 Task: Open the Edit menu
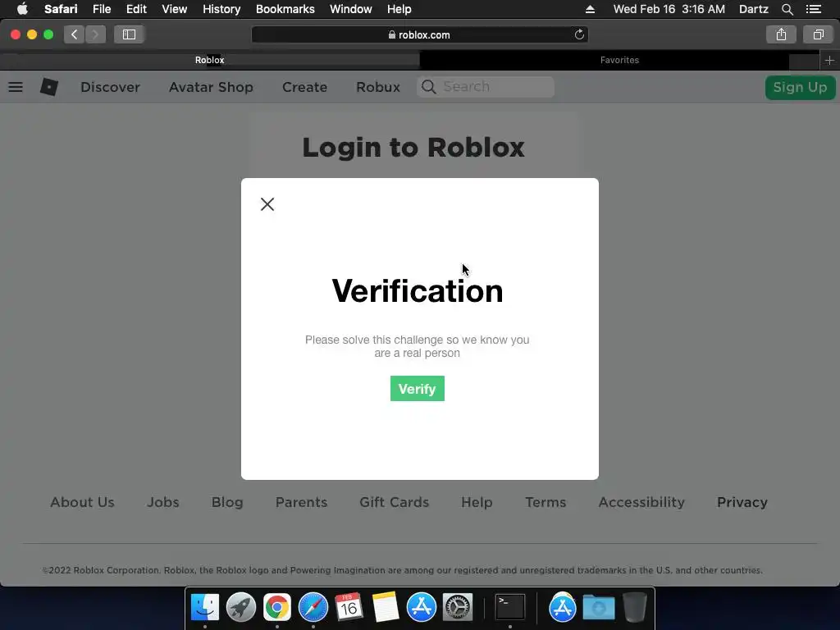(136, 9)
